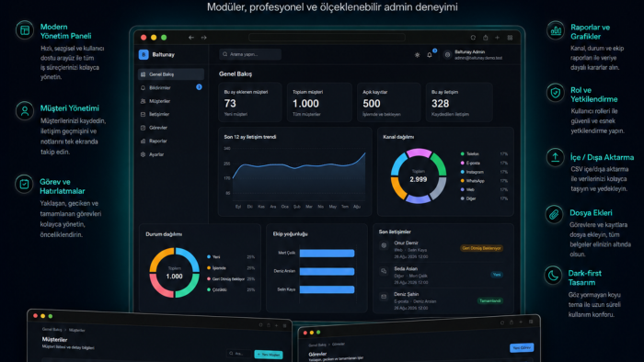The width and height of the screenshot is (644, 362).
Task: Open Bildirimler in the sidebar
Action: (171, 87)
